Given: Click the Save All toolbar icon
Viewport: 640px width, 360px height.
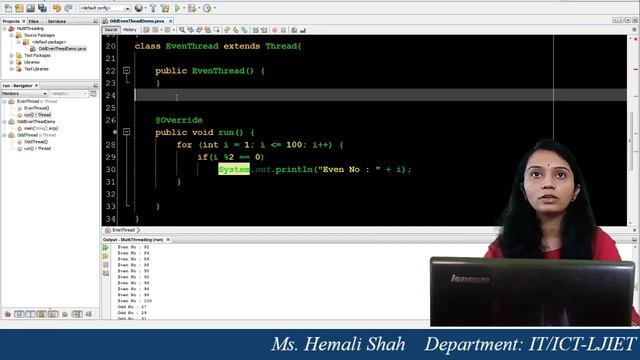Looking at the screenshot, I should coord(42,8).
